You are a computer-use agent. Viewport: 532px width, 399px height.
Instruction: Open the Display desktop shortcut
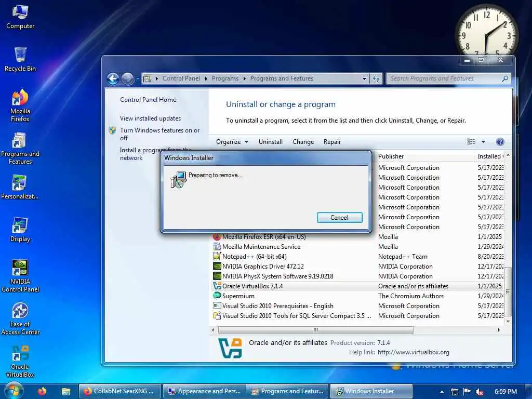point(20,230)
